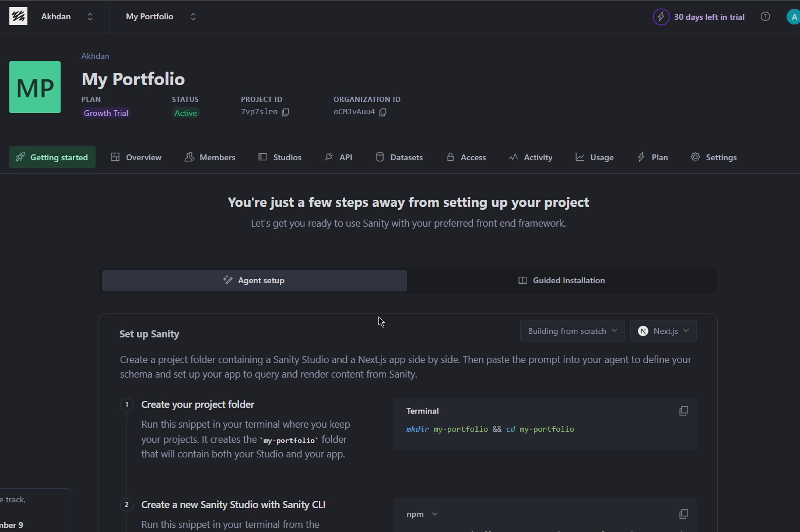Copy the mkdir terminal snippet
Viewport: 800px width, 532px height.
click(x=683, y=411)
